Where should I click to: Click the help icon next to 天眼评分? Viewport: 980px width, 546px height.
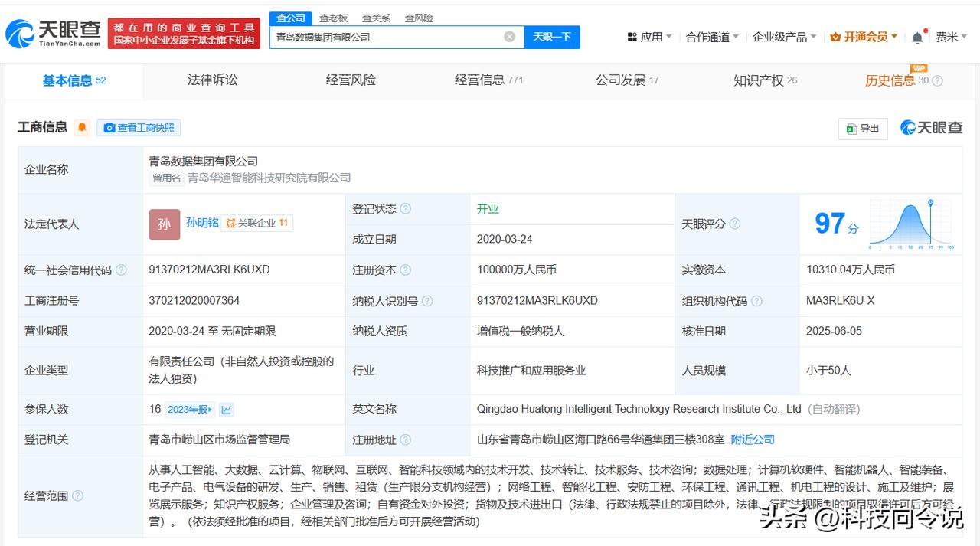pos(735,224)
